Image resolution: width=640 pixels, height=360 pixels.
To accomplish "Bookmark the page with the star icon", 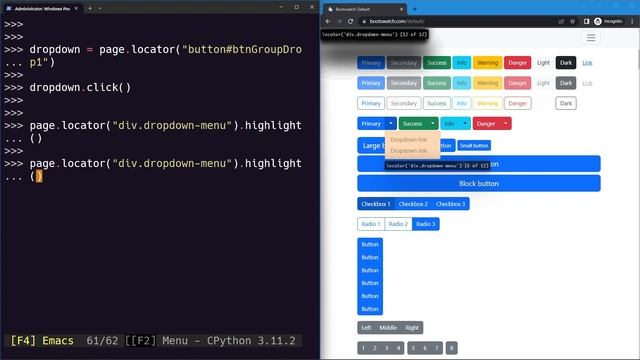I will click(x=573, y=21).
